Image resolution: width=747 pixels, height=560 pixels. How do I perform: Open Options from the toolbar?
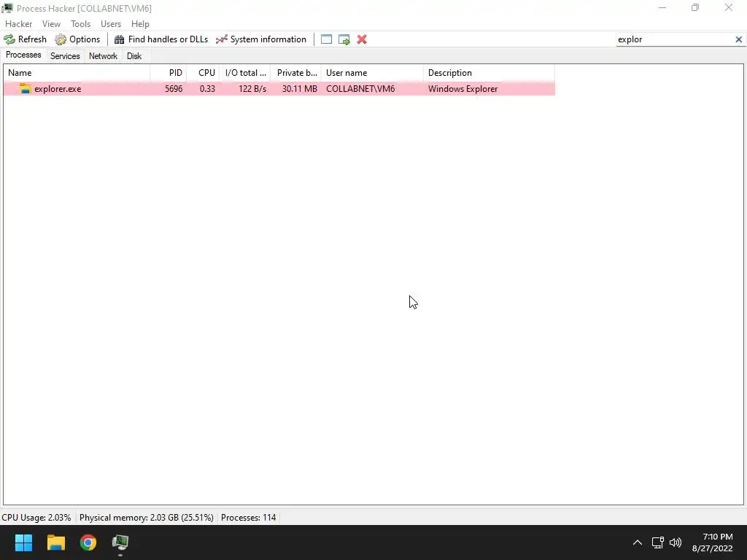coord(77,39)
